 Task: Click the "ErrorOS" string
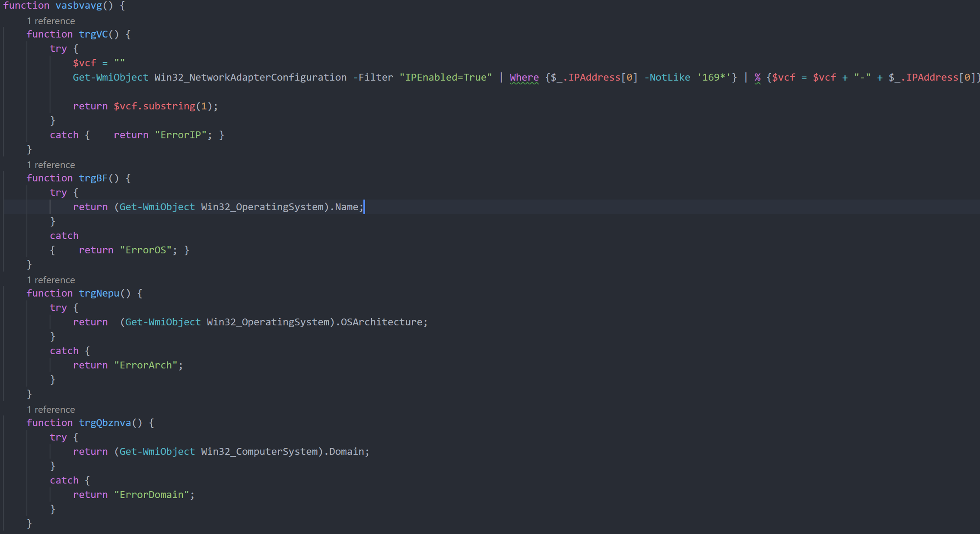(x=146, y=250)
